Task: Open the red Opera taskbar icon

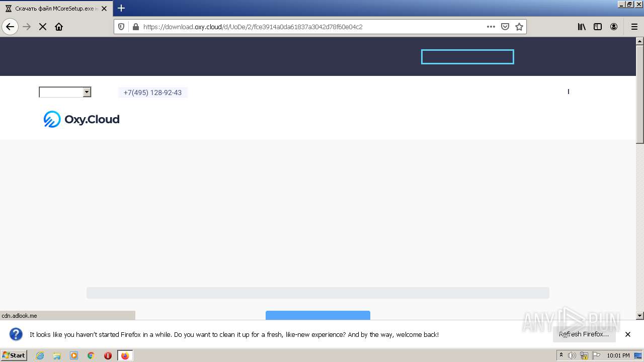Action: tap(108, 355)
